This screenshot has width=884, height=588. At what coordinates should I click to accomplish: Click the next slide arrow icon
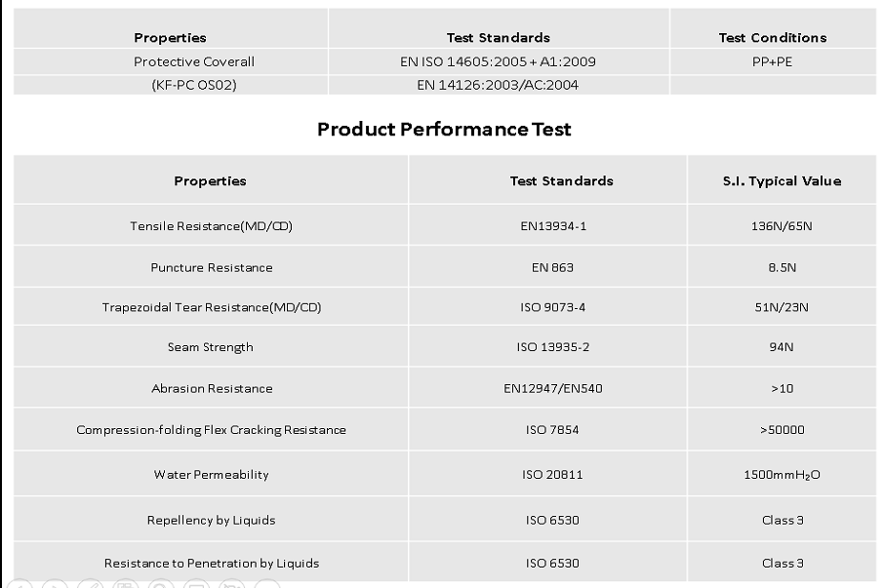[x=57, y=585]
